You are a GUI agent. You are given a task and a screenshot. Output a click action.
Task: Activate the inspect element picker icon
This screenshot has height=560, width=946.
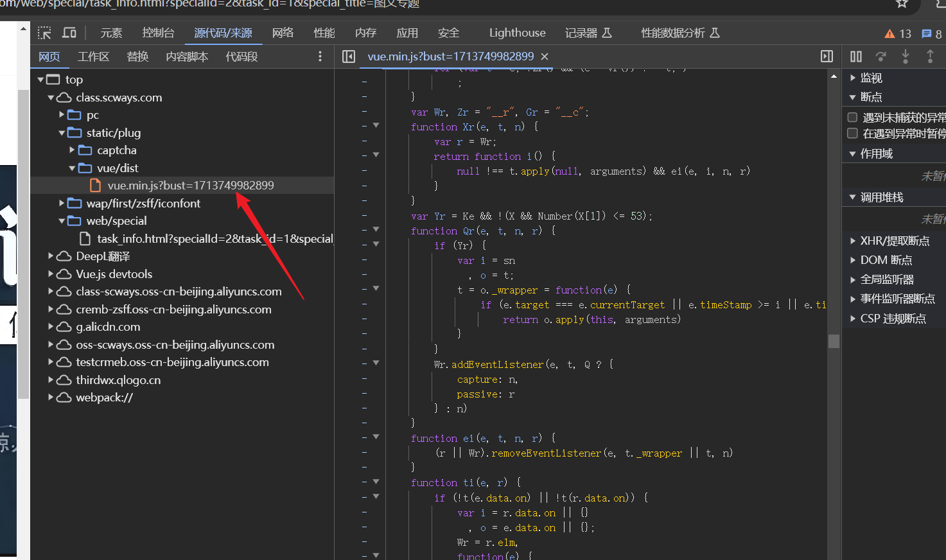pos(44,33)
